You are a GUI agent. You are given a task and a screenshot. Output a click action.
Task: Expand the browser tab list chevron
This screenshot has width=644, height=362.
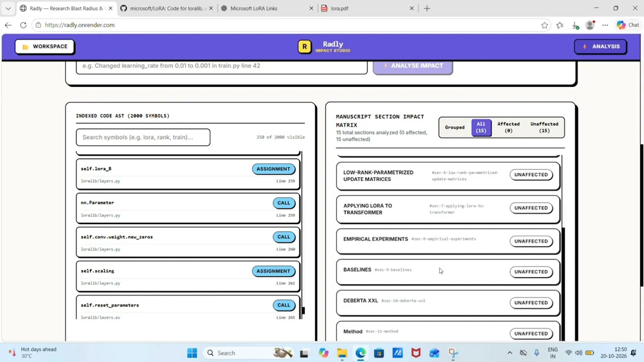[8, 8]
